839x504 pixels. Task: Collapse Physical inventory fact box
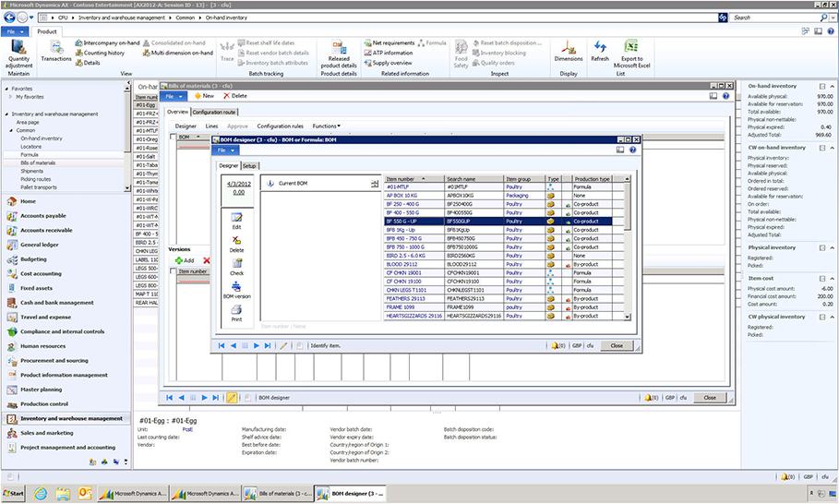pyautogui.click(x=832, y=247)
